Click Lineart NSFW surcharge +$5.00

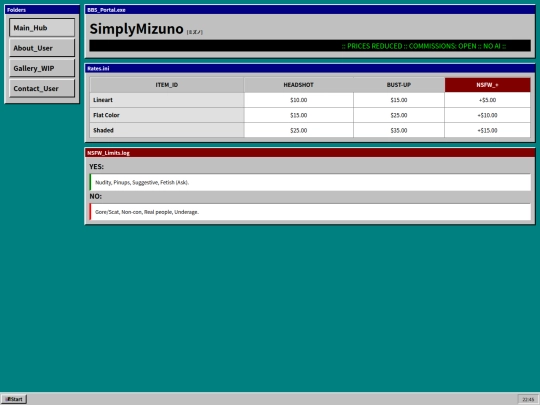click(x=487, y=100)
